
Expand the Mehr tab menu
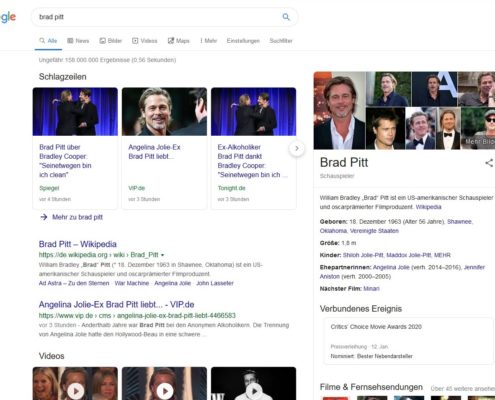coord(209,41)
